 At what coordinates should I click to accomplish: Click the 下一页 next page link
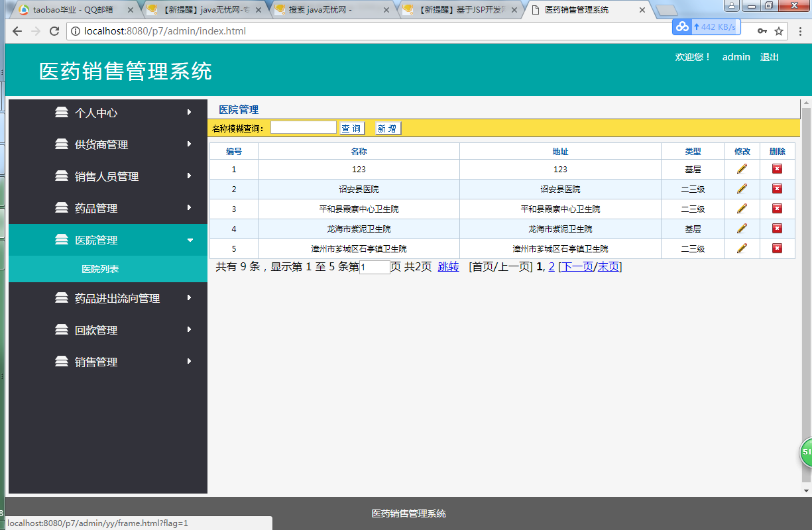(x=577, y=266)
